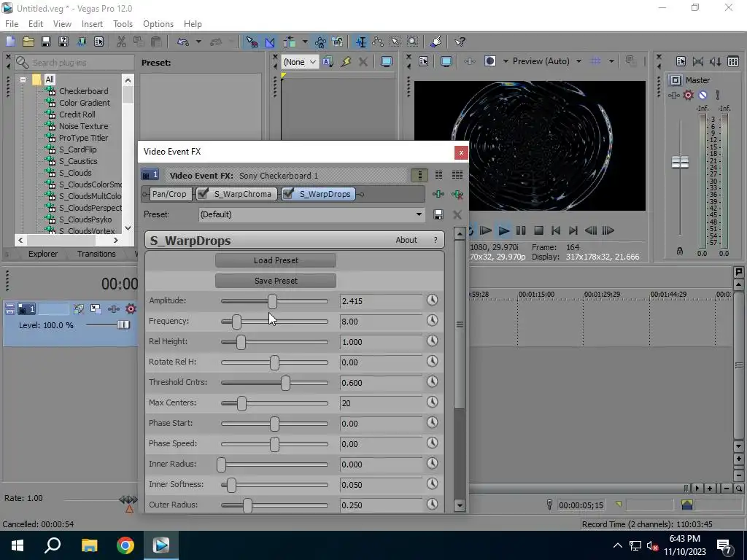Open track FX red gear icon
747x560 pixels.
(131, 309)
